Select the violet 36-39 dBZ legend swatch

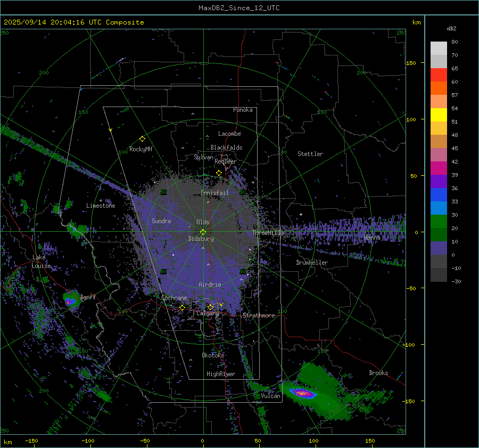tap(439, 182)
